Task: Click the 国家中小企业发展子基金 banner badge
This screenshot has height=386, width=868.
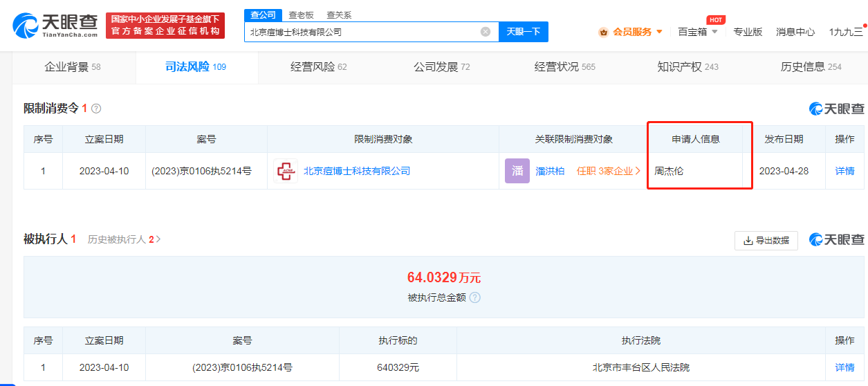Action: pos(165,26)
